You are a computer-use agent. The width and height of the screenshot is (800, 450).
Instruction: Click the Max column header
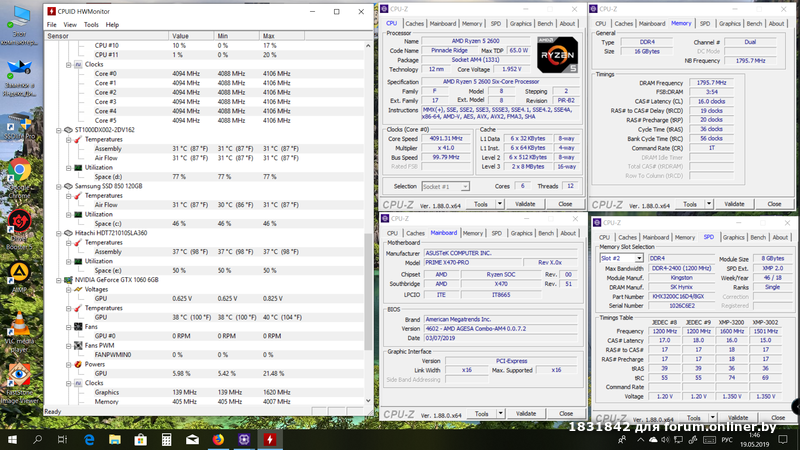click(282, 36)
